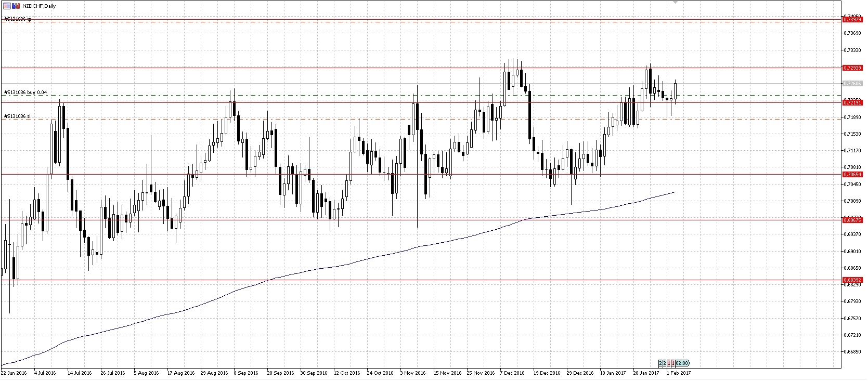
Task: Click the 7 Dec 2016 date label
Action: point(513,373)
